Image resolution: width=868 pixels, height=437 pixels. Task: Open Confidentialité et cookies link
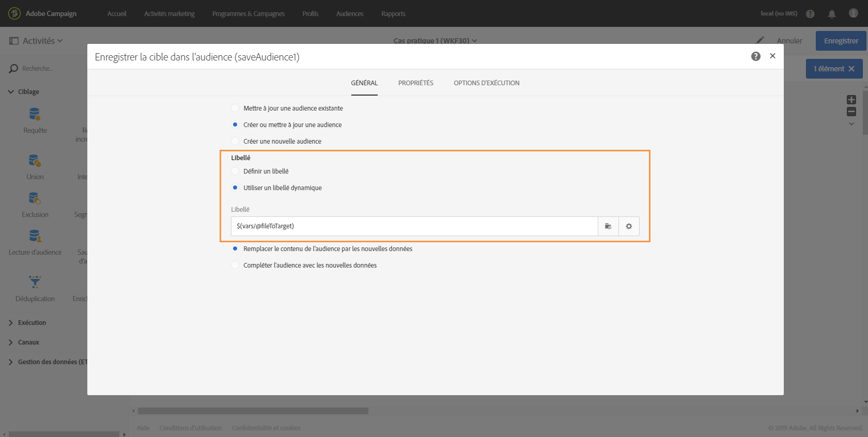266,428
